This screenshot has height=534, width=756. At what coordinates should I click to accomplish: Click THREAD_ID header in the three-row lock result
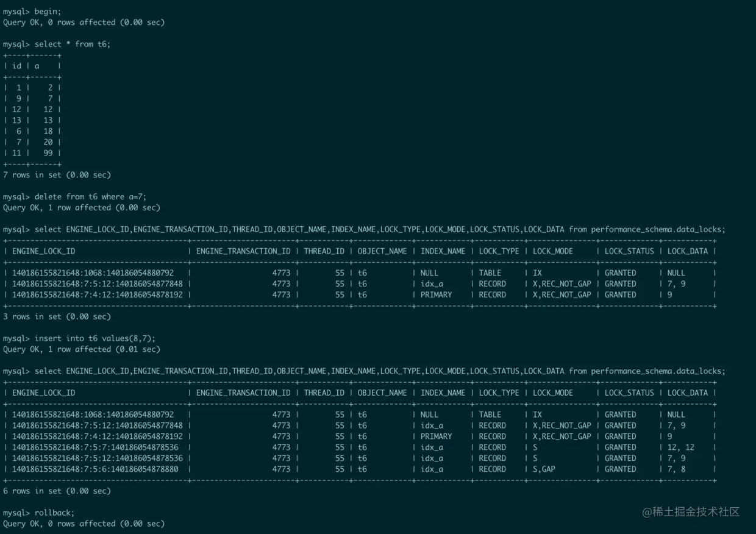pos(325,251)
